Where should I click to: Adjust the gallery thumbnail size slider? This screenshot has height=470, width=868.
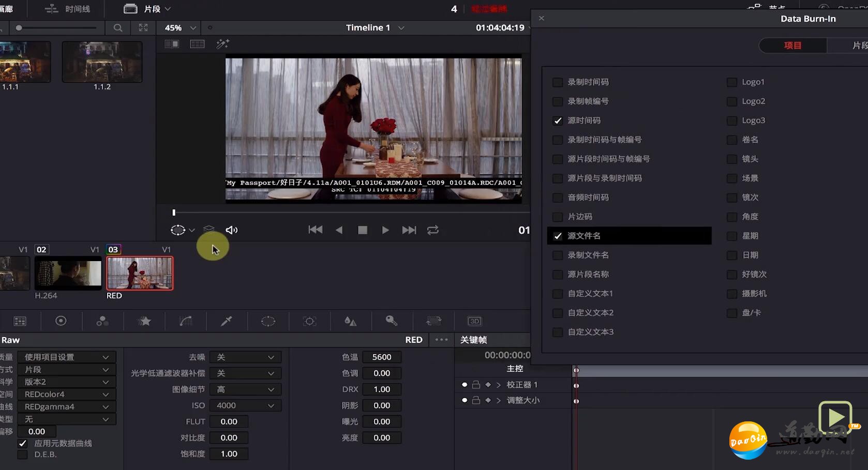click(x=19, y=28)
